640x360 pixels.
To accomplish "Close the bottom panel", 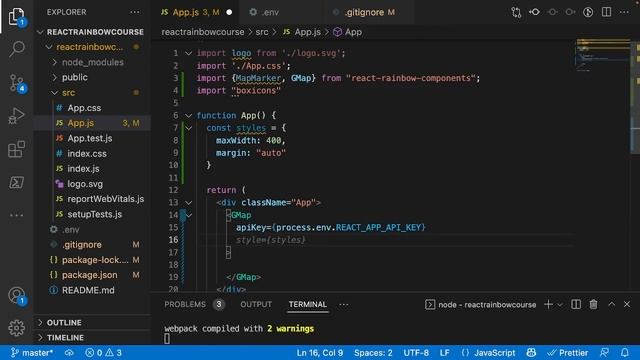I will click(627, 304).
